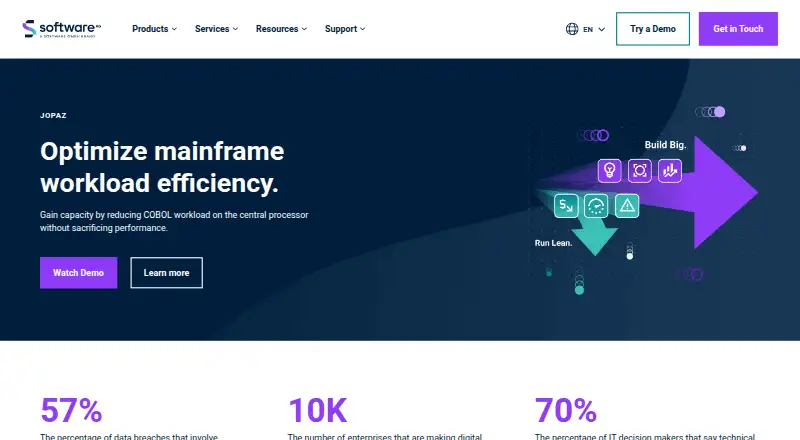800x440 pixels.
Task: Click the bar chart icon on purple arrow
Action: (x=670, y=170)
